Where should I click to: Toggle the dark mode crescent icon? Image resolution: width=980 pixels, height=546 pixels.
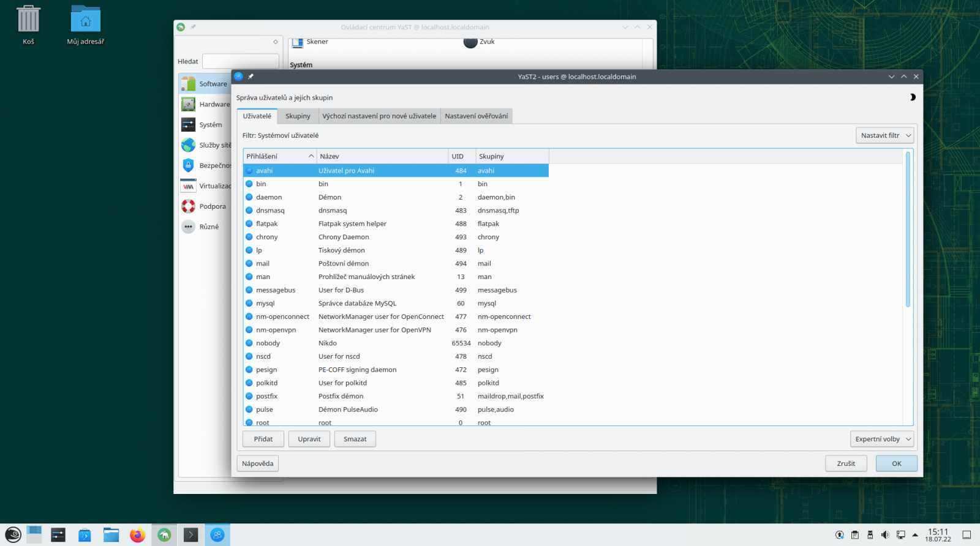[x=913, y=97]
